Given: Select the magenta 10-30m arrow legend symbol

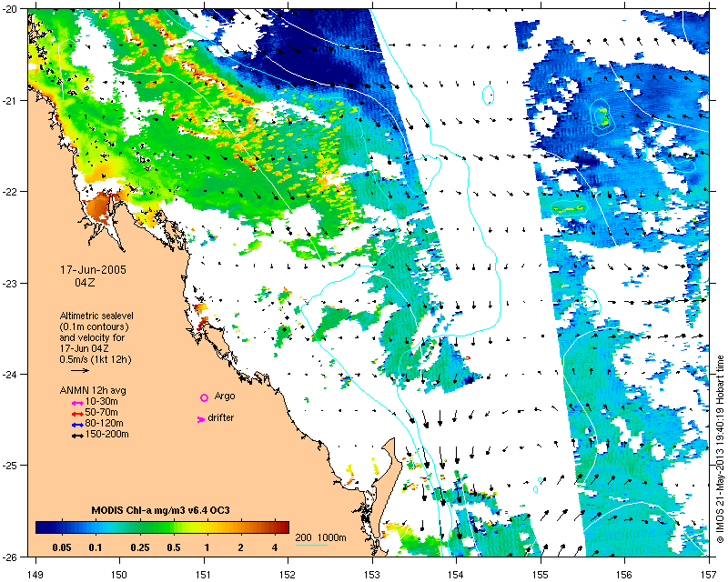Looking at the screenshot, I should pyautogui.click(x=77, y=403).
